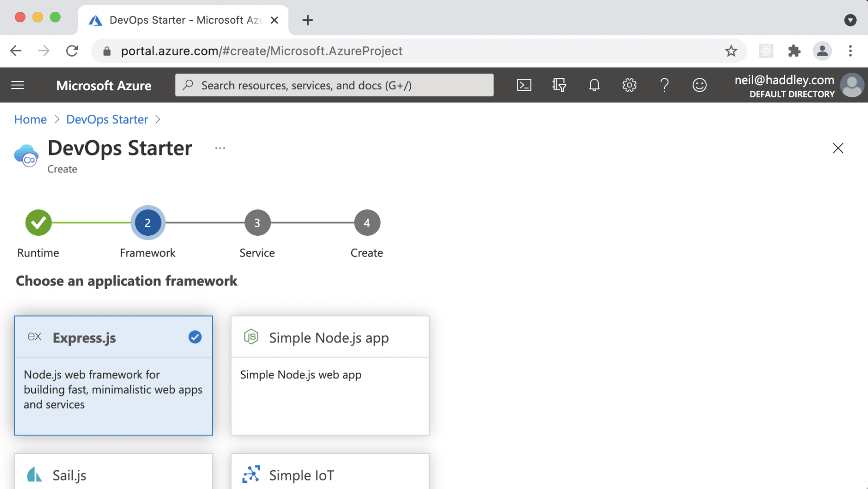Viewport: 868px width, 489px height.
Task: Expand the tab search dropdown arrow
Action: (850, 20)
